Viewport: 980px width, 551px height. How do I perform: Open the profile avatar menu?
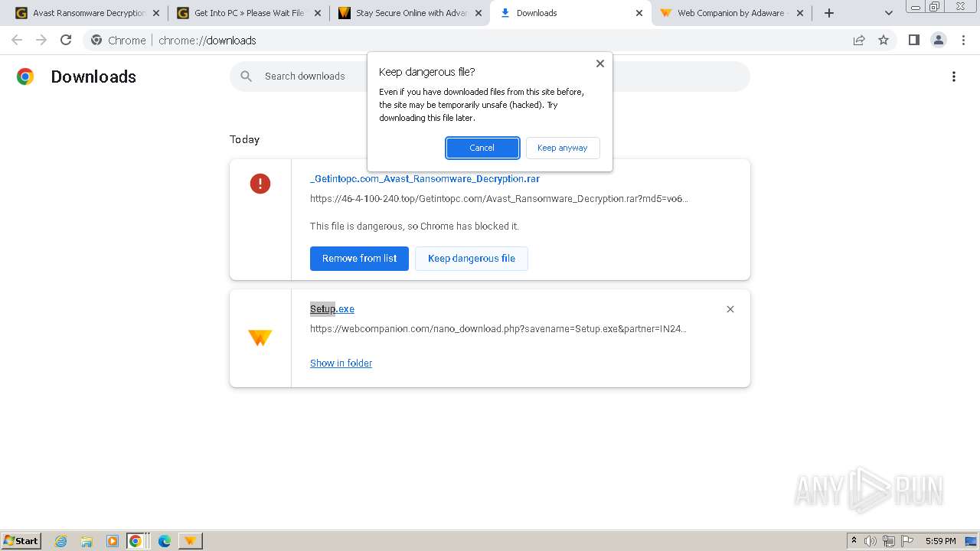tap(939, 40)
